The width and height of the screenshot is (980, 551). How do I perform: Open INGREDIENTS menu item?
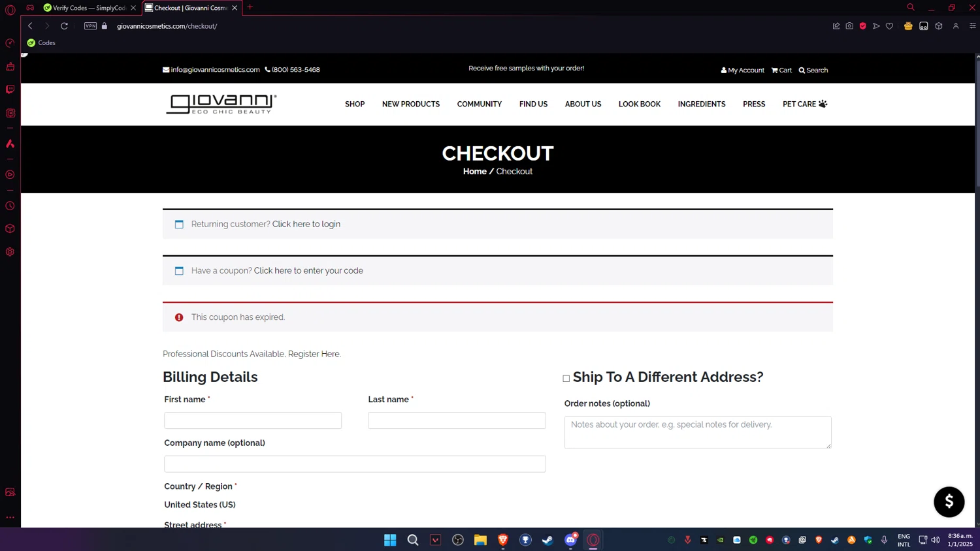[x=702, y=104]
